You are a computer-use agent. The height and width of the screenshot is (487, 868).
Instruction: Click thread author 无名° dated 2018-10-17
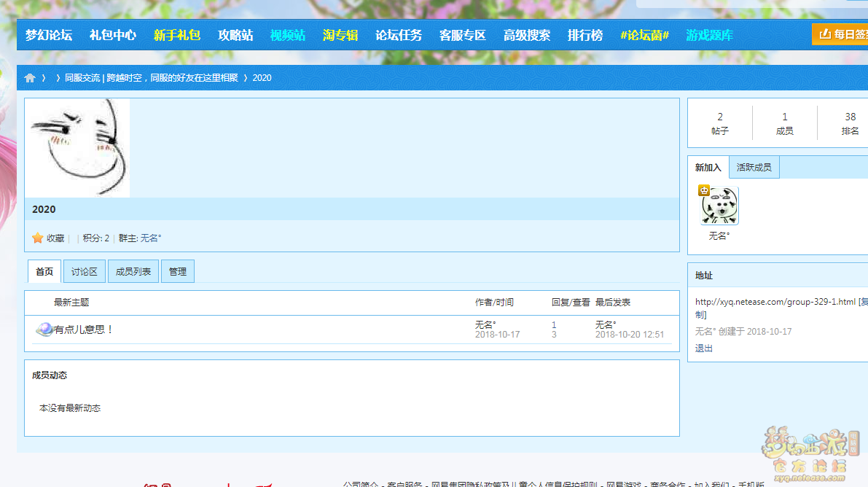(485, 324)
